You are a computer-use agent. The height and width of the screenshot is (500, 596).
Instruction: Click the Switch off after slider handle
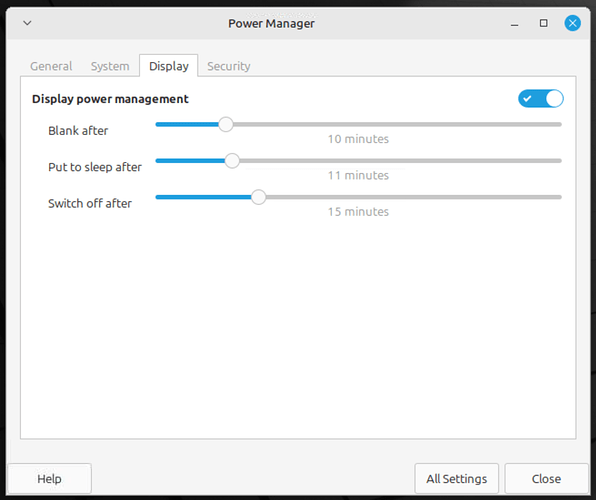point(258,197)
